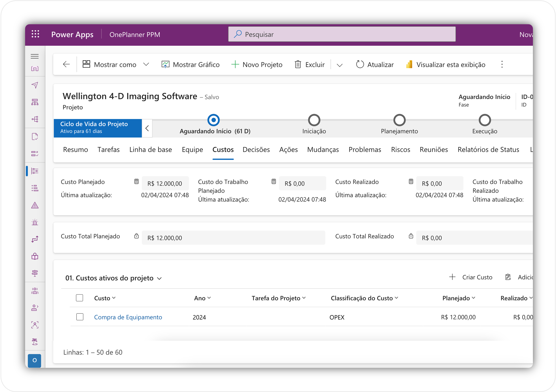Open the app launcher waffle icon
This screenshot has height=392, width=556.
[35, 34]
